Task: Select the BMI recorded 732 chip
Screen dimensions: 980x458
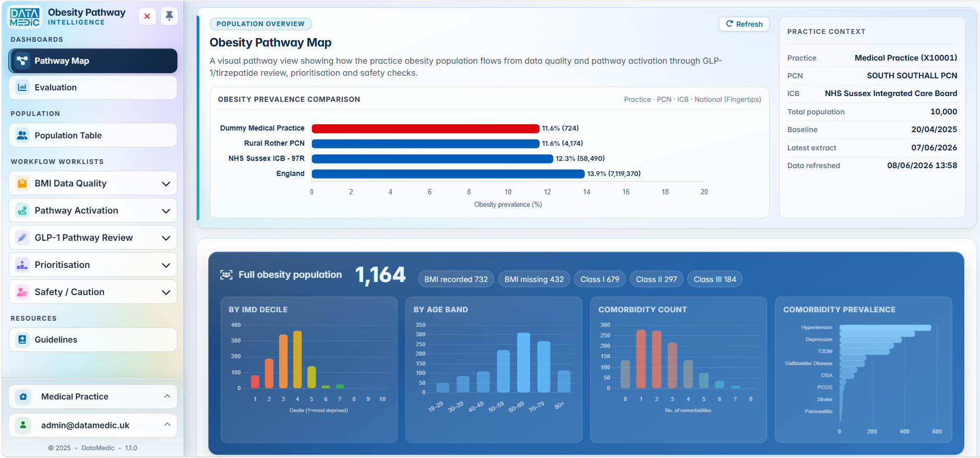Action: point(456,279)
